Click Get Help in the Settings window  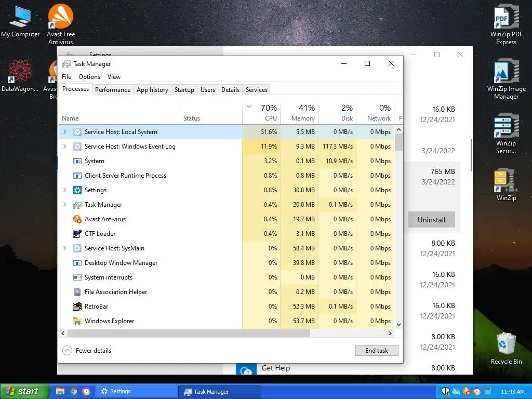[x=275, y=368]
